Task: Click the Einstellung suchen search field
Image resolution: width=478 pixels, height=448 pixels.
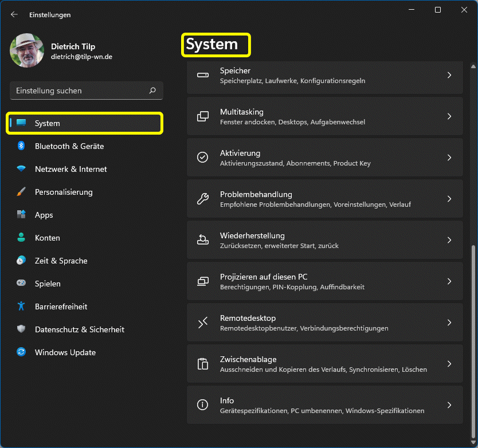Action: (x=80, y=91)
